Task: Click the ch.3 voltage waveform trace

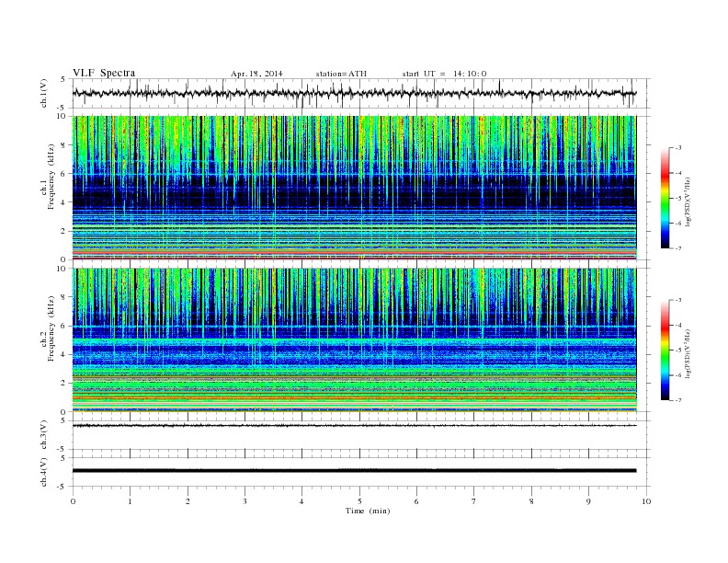Action: 354,426
